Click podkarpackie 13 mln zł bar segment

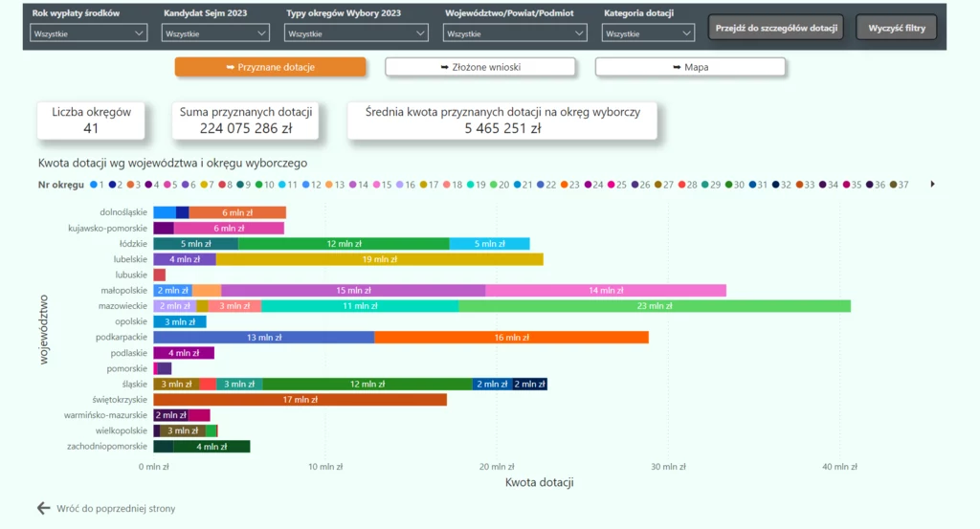point(264,338)
